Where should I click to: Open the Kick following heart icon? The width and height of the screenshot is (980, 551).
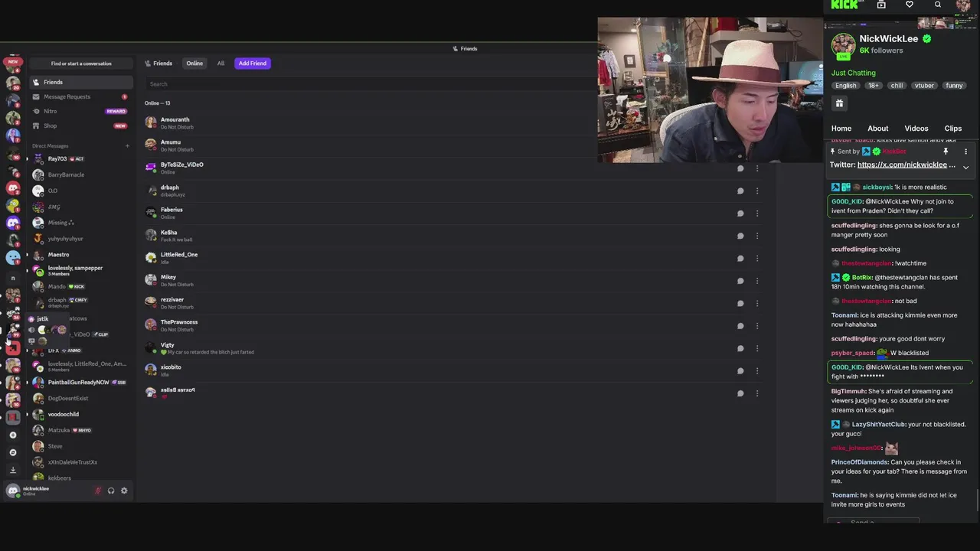[910, 5]
